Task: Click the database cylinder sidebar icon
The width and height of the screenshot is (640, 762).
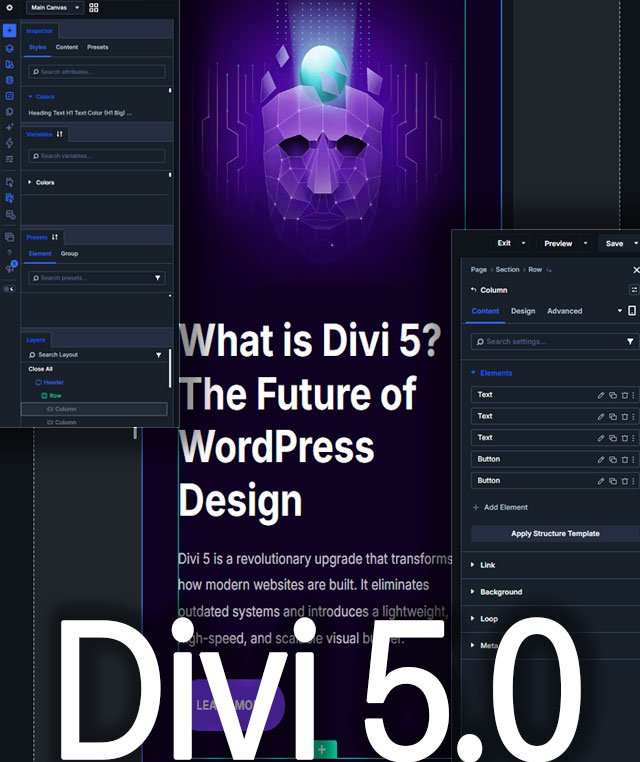Action: click(9, 80)
